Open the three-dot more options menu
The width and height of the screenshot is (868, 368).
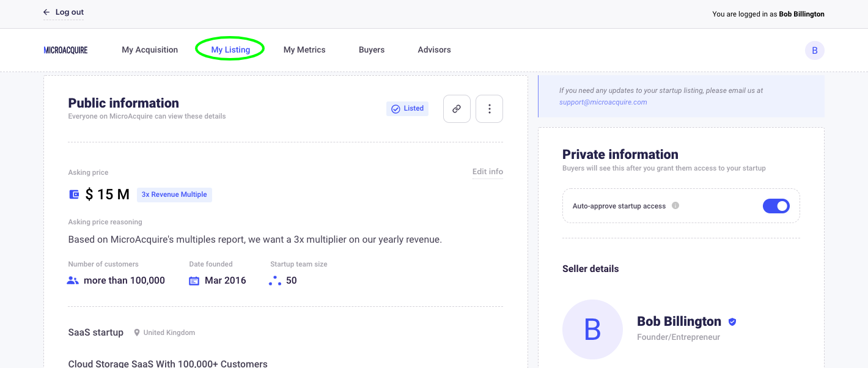click(x=489, y=109)
